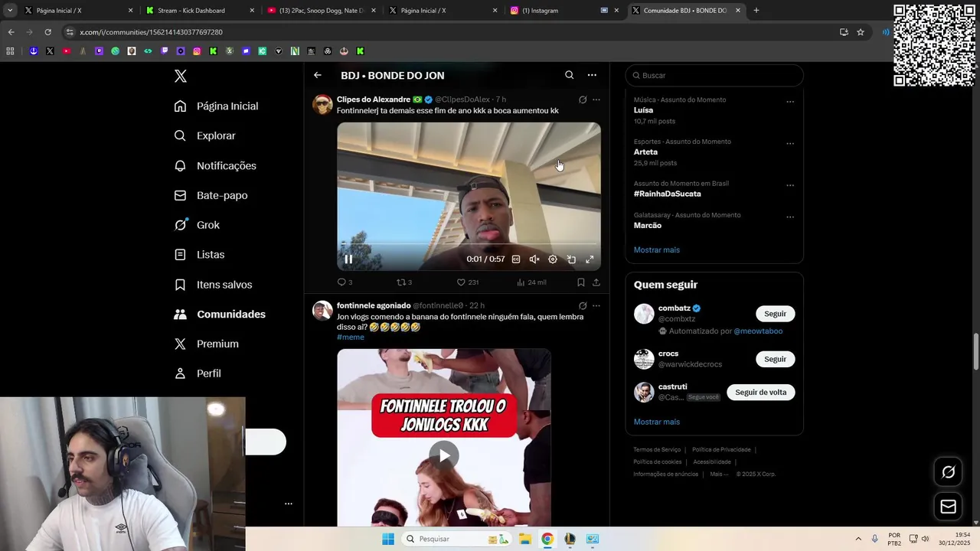
Task: Open Termos de Serviço link
Action: tap(656, 450)
